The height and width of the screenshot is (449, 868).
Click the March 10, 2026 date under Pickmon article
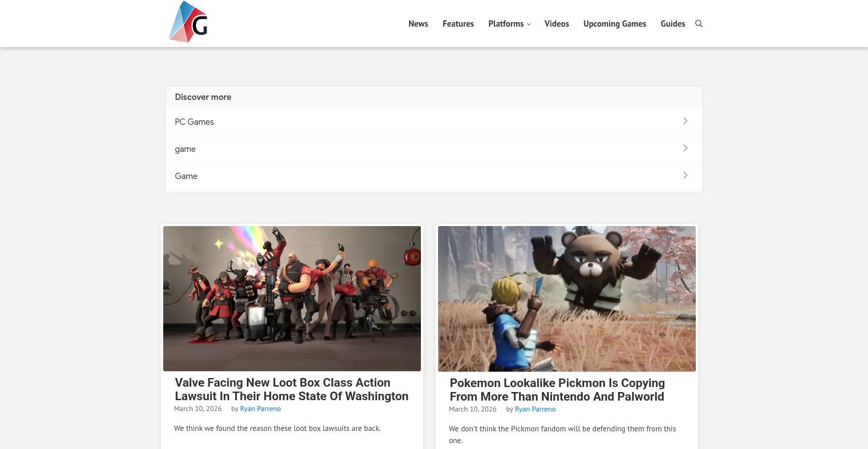pyautogui.click(x=473, y=409)
